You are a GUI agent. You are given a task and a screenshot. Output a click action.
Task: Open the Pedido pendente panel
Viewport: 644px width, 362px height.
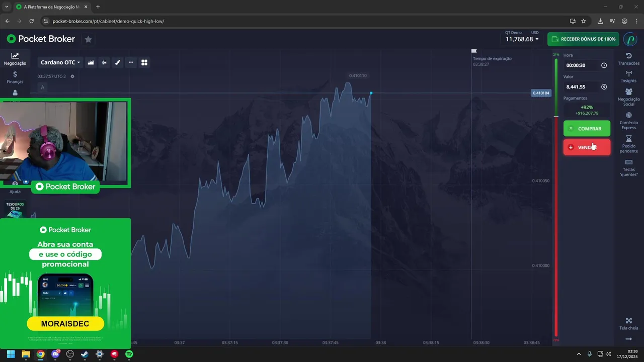(628, 144)
